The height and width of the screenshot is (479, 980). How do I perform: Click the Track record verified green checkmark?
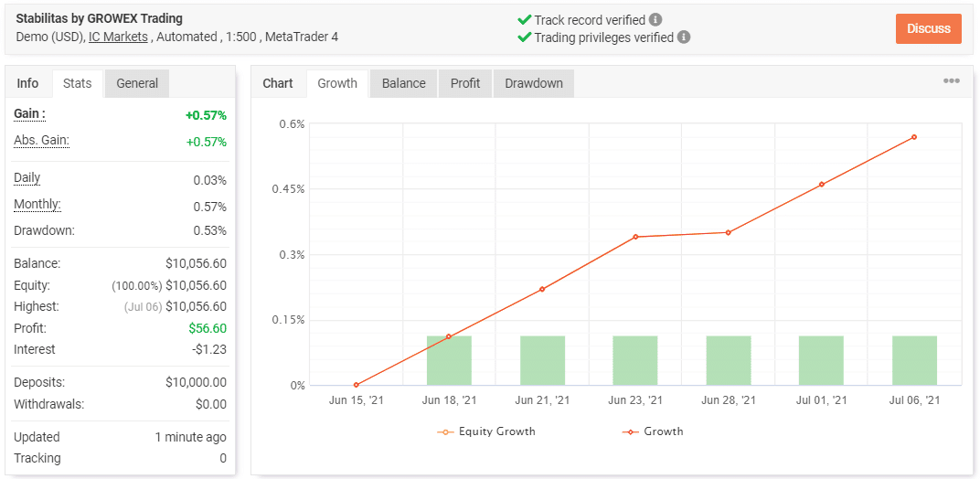[x=525, y=20]
